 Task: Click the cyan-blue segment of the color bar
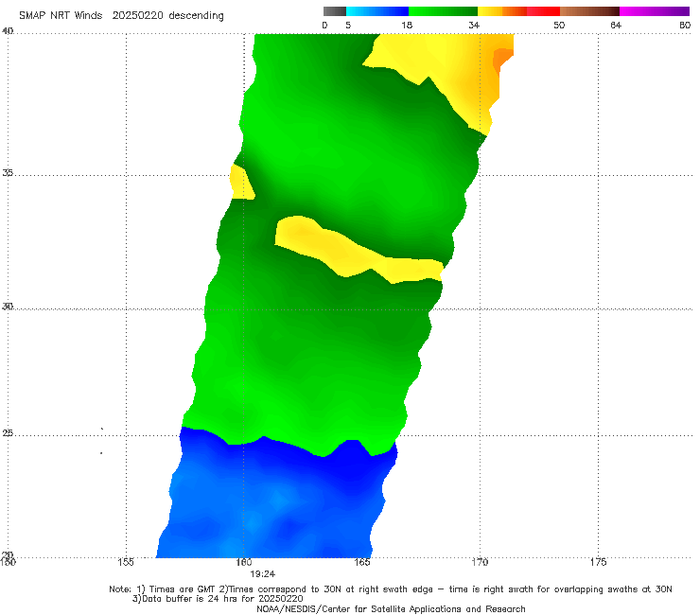[x=377, y=11]
